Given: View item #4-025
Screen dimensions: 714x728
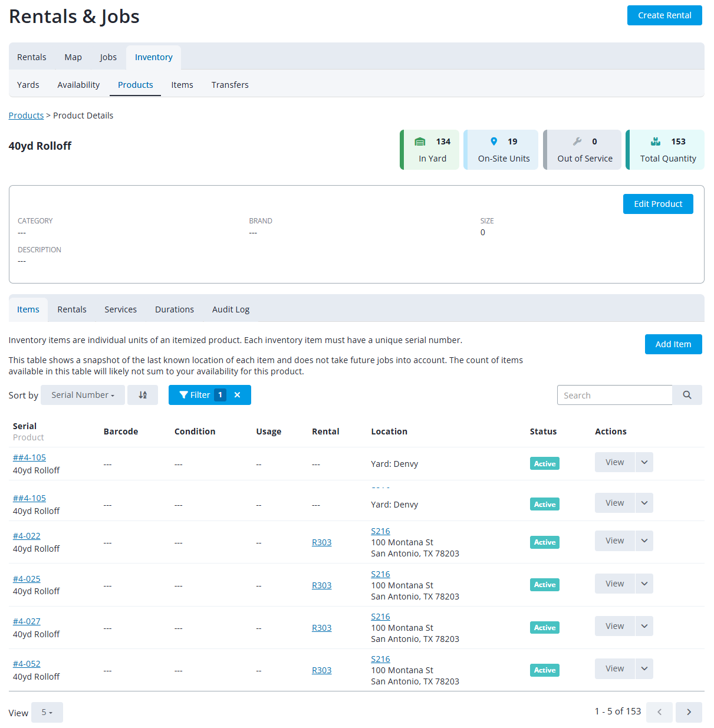Looking at the screenshot, I should tap(614, 584).
